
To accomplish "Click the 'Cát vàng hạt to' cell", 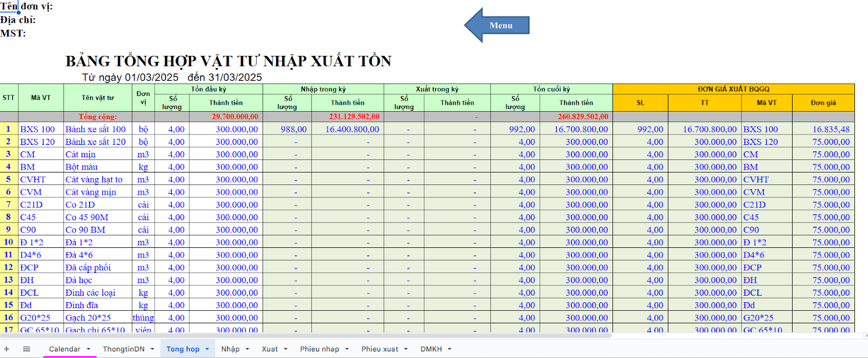I will 98,180.
